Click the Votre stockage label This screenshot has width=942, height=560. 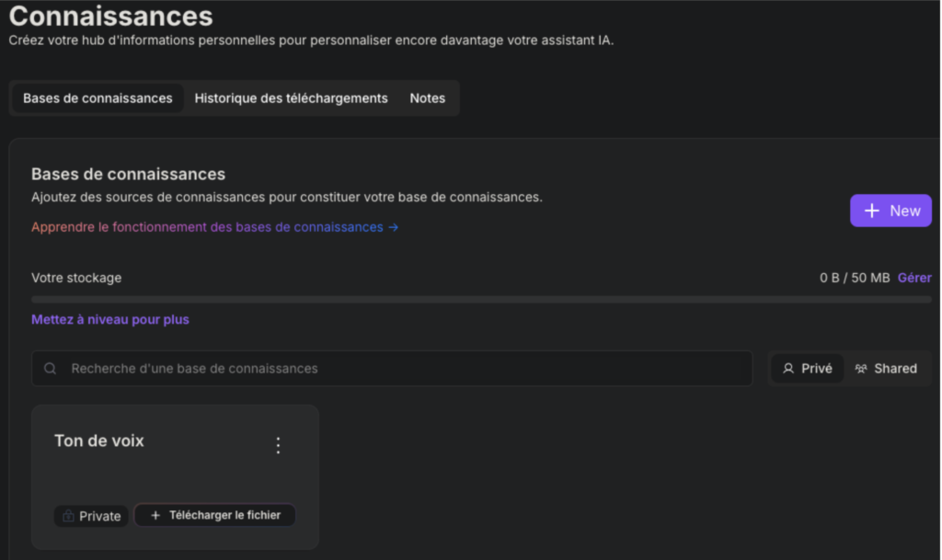click(x=76, y=278)
